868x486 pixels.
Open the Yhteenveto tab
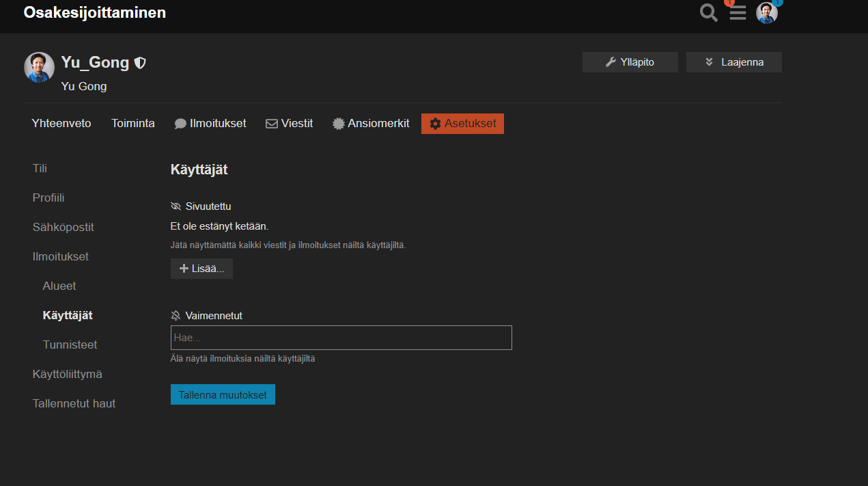coord(61,124)
